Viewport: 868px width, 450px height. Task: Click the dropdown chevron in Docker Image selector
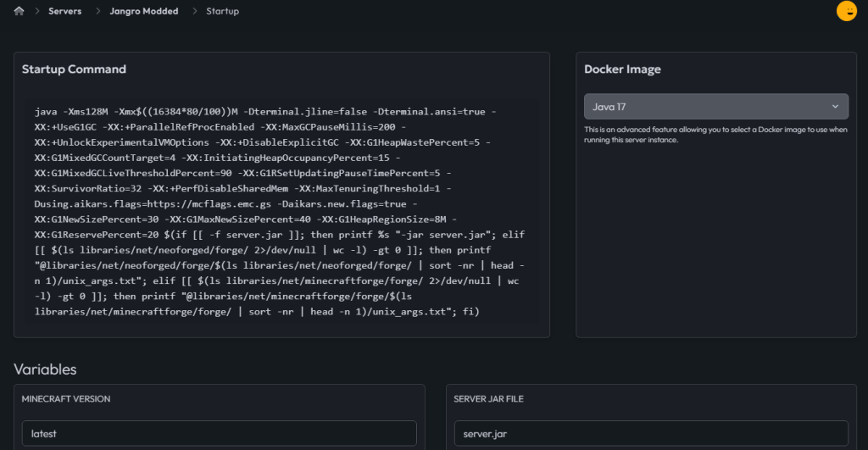click(835, 106)
